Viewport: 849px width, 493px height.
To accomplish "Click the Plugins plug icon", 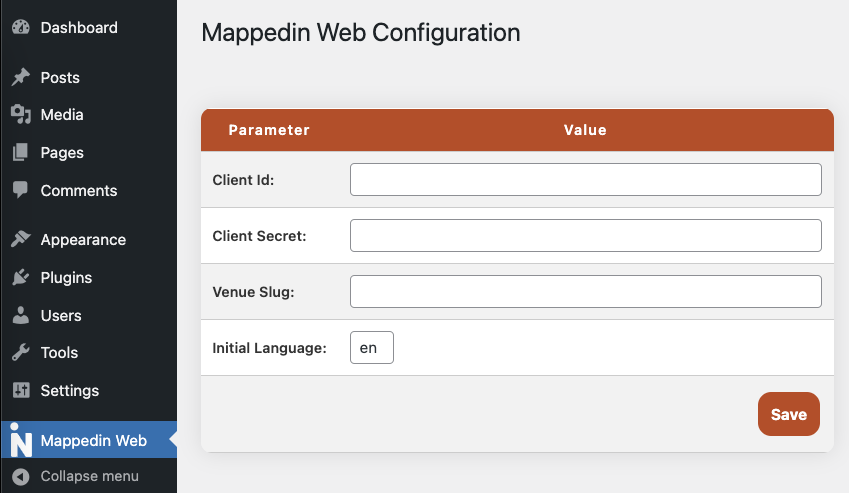I will [x=21, y=277].
